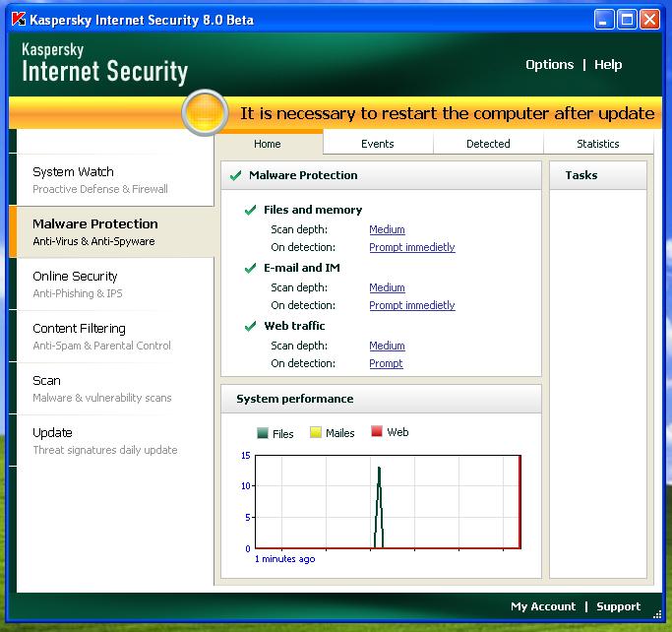Switch to the Home tab
The height and width of the screenshot is (632, 672).
pyautogui.click(x=268, y=144)
